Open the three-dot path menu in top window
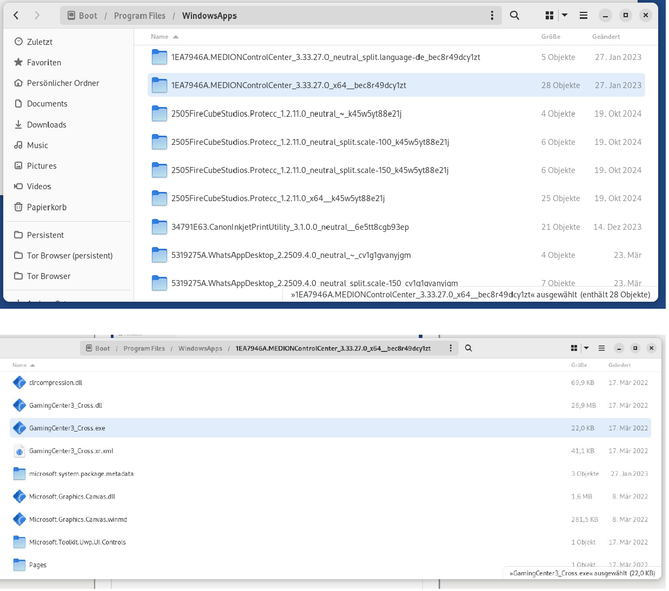This screenshot has width=669, height=591. [x=491, y=16]
